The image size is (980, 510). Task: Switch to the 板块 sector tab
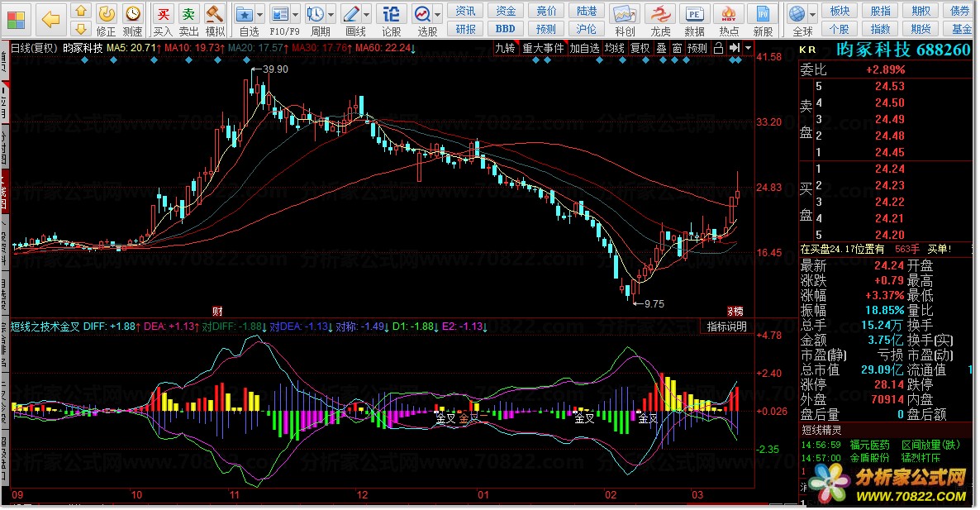(x=840, y=12)
